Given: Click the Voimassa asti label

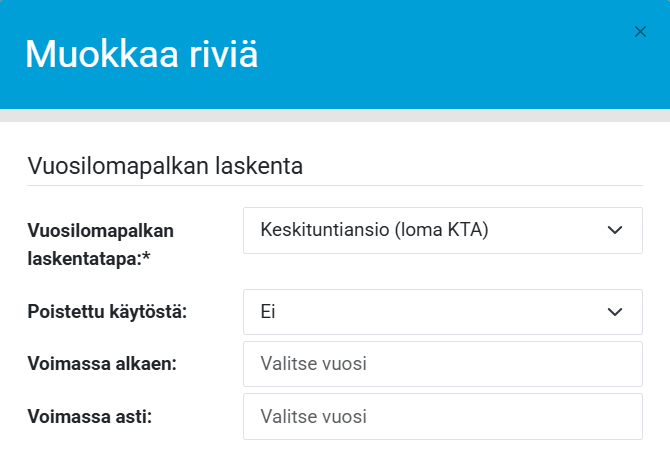Looking at the screenshot, I should pos(90,416).
